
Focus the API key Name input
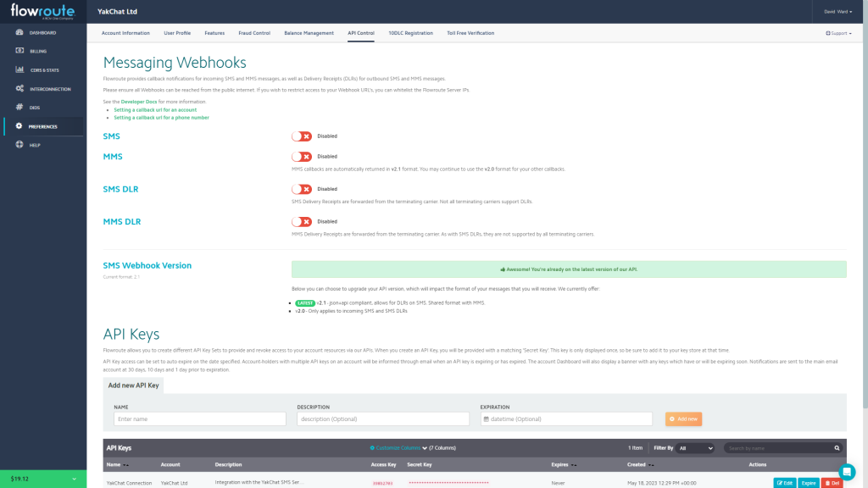[200, 419]
